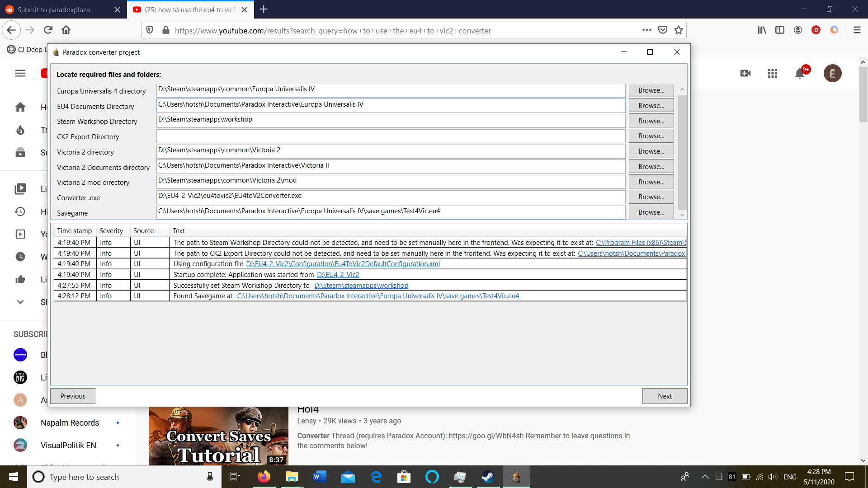Open YouTube Watch later clock icon
This screenshot has width=868, height=488.
pos(20,257)
